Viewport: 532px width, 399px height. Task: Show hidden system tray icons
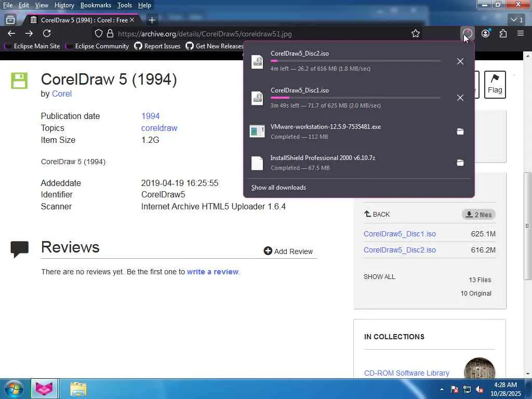coord(442,390)
